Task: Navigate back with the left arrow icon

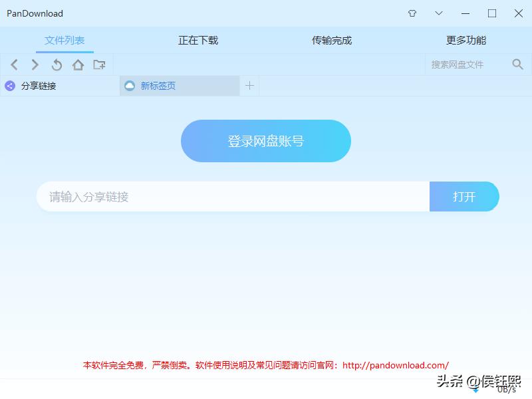Action: tap(14, 65)
